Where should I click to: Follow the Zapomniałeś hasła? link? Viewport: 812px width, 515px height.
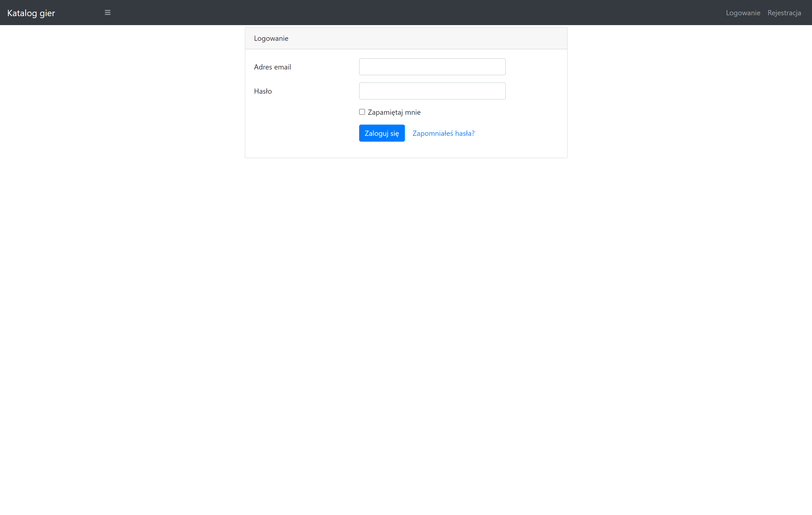pos(443,133)
